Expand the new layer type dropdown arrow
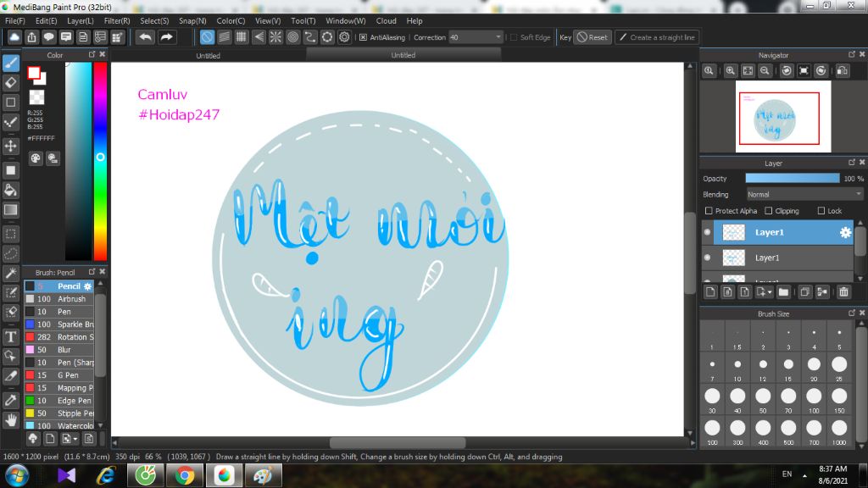The width and height of the screenshot is (868, 488). (770, 292)
